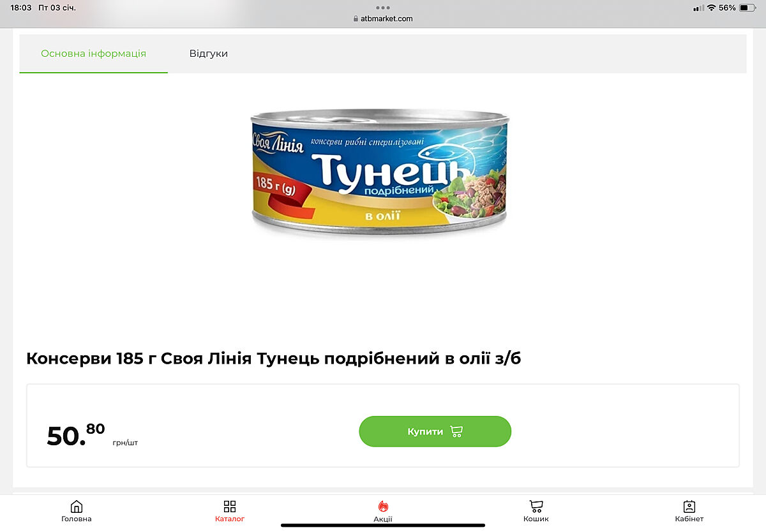Click the product title Консерви 185 г
The width and height of the screenshot is (766, 532).
274,359
